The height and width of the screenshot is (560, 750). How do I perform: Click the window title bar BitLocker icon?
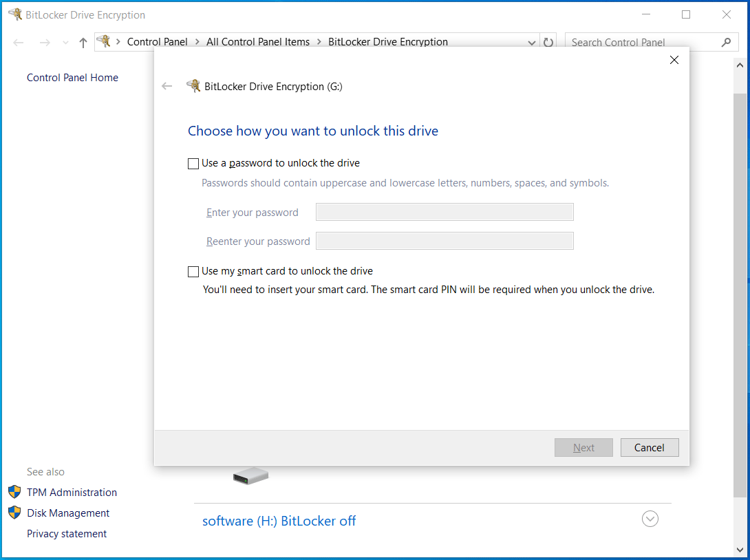click(15, 14)
